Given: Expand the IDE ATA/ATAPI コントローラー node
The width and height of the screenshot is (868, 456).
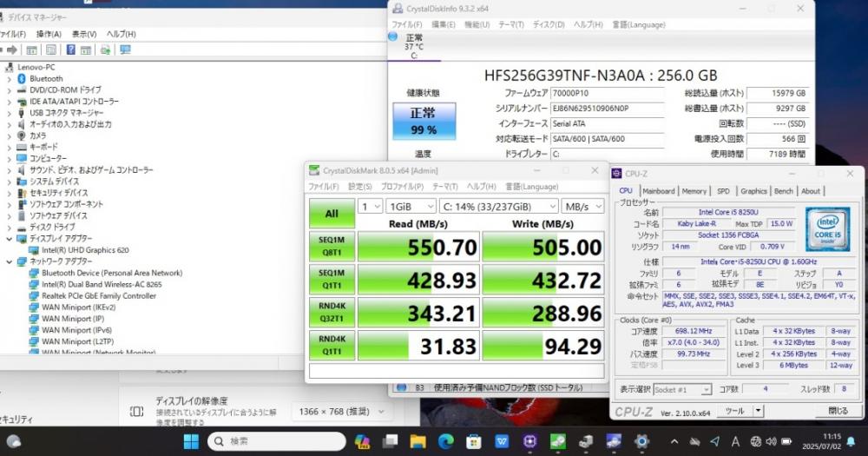Looking at the screenshot, I should click(x=9, y=102).
